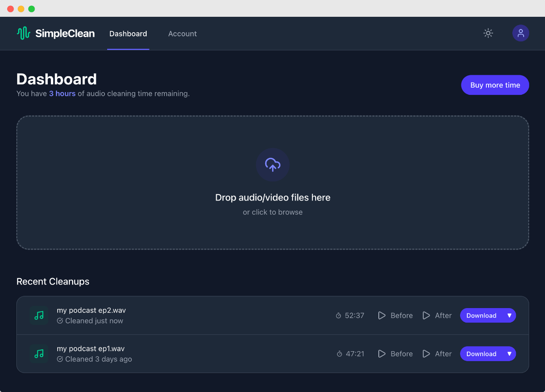Play Before audio for my podcast ep1.wav

pyautogui.click(x=395, y=353)
